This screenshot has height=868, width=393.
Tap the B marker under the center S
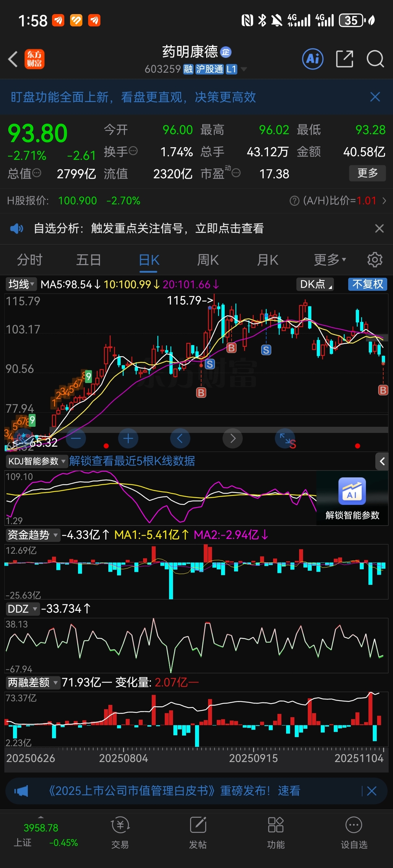click(201, 392)
